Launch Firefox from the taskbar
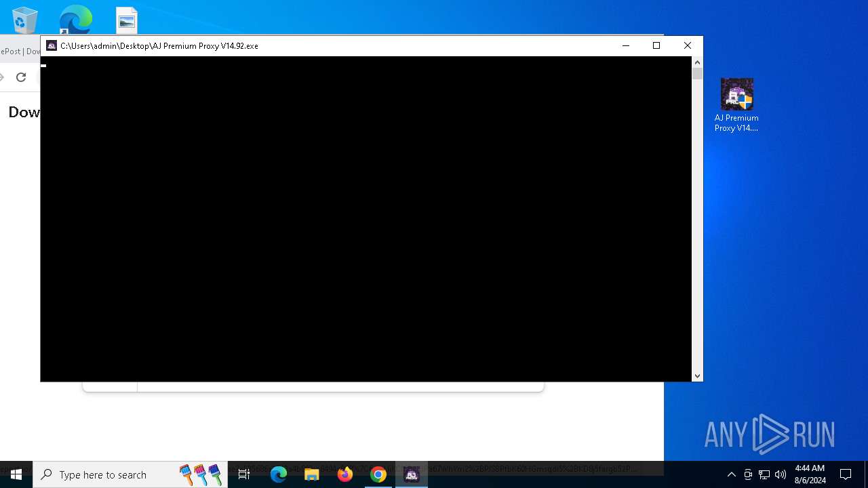 (x=345, y=474)
